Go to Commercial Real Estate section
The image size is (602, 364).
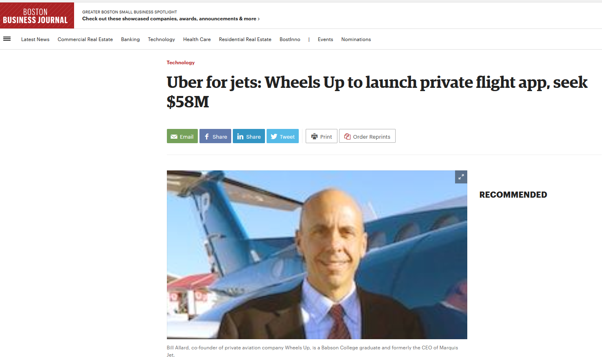pos(85,39)
